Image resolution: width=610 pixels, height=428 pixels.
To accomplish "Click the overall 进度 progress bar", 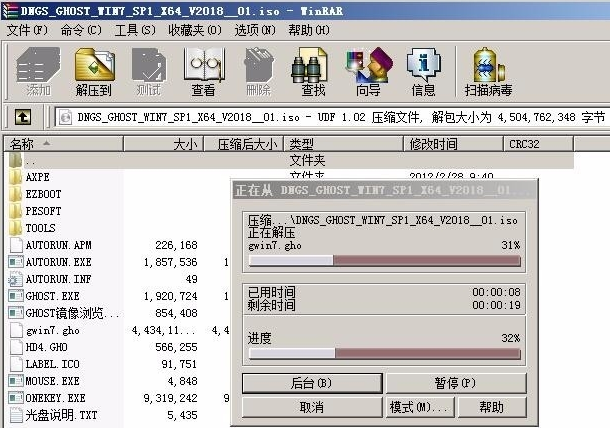I will tap(384, 353).
